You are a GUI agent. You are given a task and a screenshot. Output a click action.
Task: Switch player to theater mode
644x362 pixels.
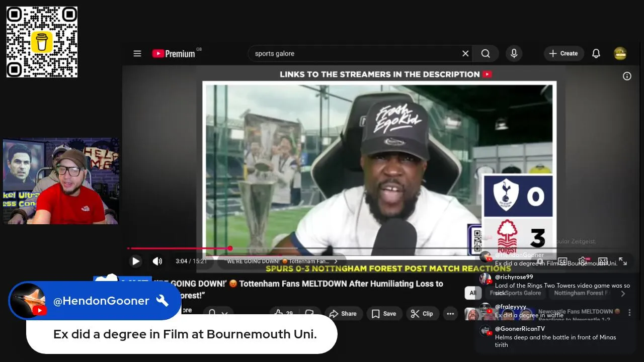coord(603,261)
